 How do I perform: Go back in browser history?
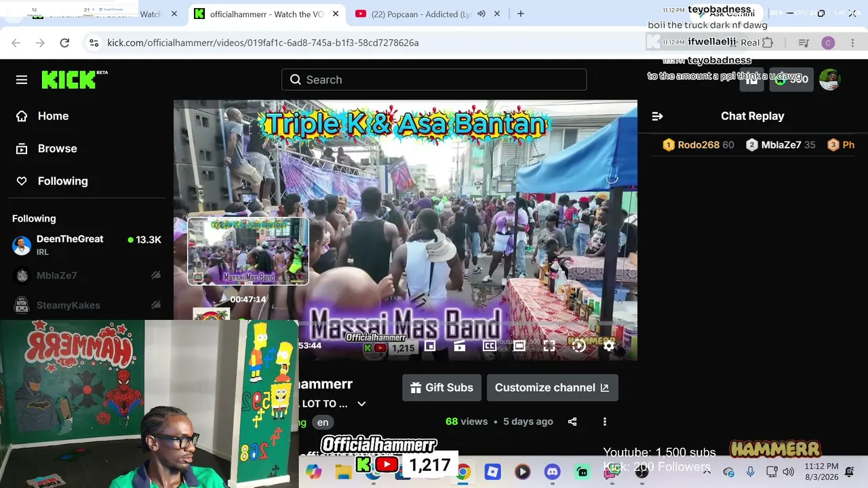[16, 43]
